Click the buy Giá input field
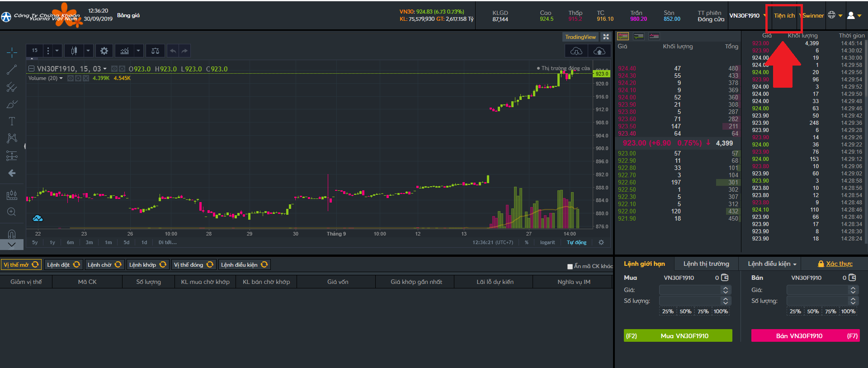 click(x=690, y=290)
